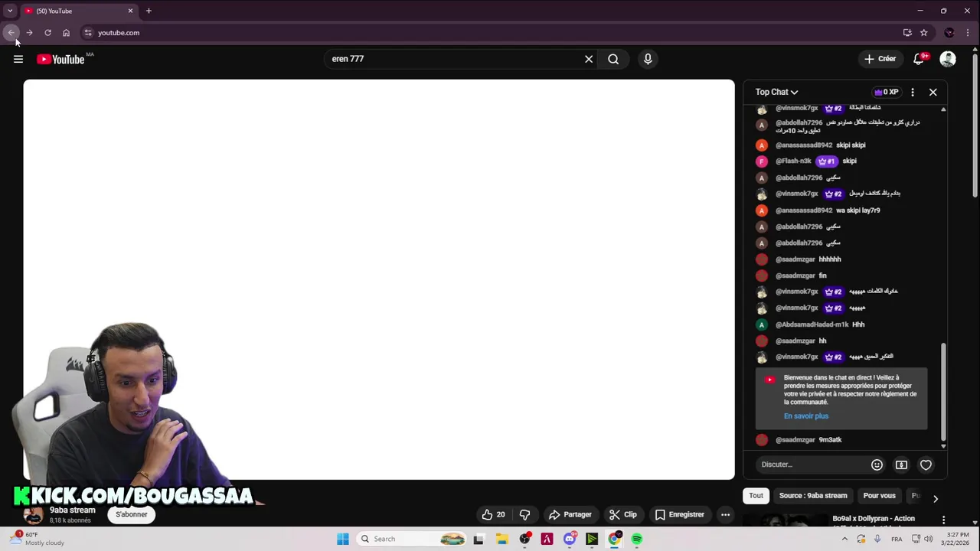Open the tab search dropdown arrow
Image resolution: width=980 pixels, height=551 pixels.
9,11
